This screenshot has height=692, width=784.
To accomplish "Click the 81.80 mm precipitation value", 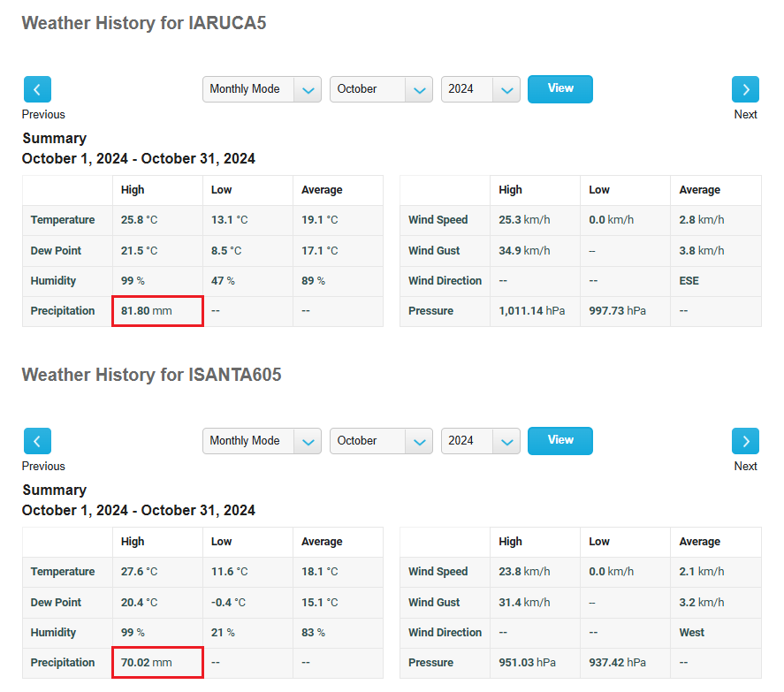I will 147,311.
